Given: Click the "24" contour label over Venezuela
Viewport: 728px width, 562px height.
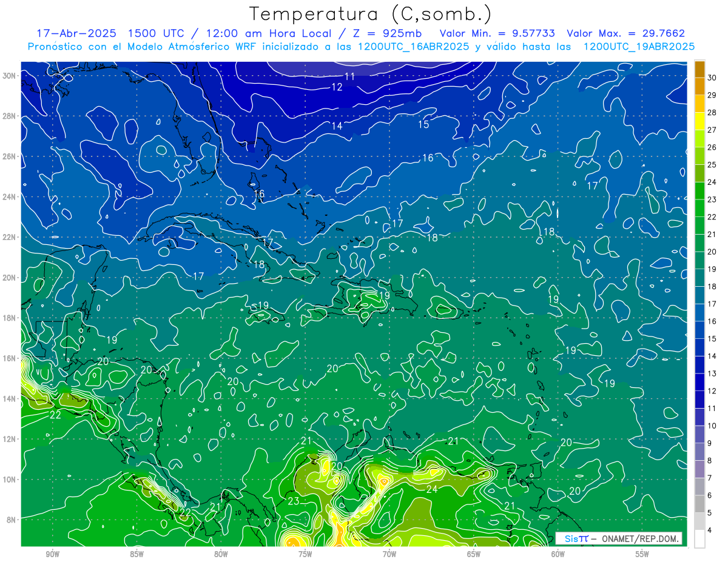Looking at the screenshot, I should click(432, 489).
